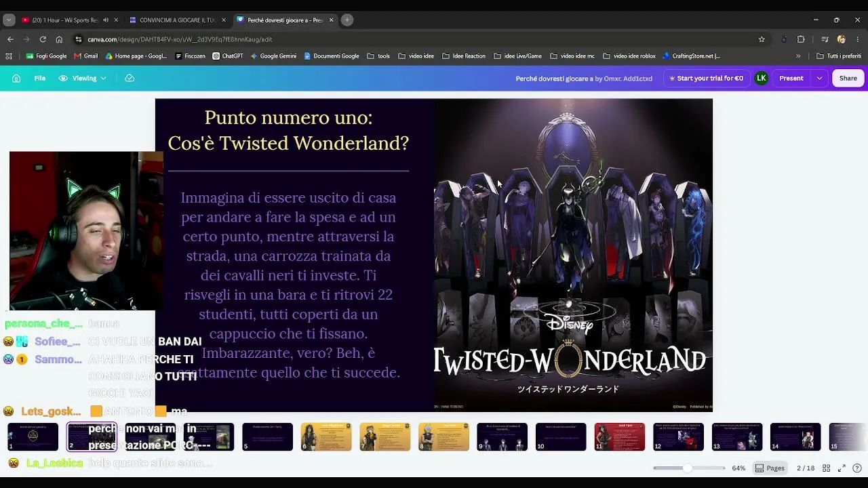The width and height of the screenshot is (868, 488).
Task: Open grid view of pages
Action: [827, 468]
